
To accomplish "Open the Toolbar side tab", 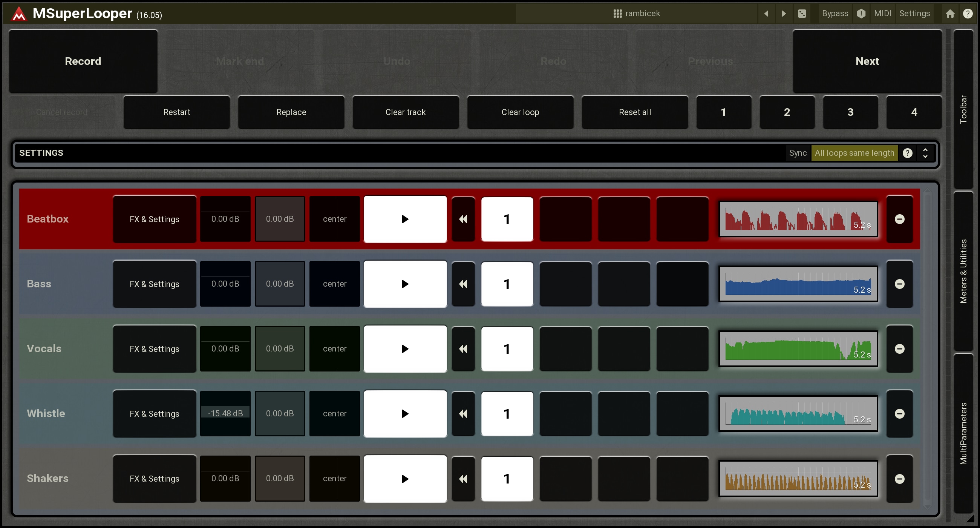I will [963, 109].
